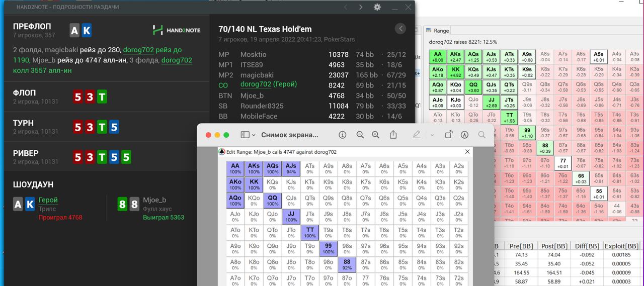
Task: Click the Range tab icon in solver window
Action: click(429, 31)
